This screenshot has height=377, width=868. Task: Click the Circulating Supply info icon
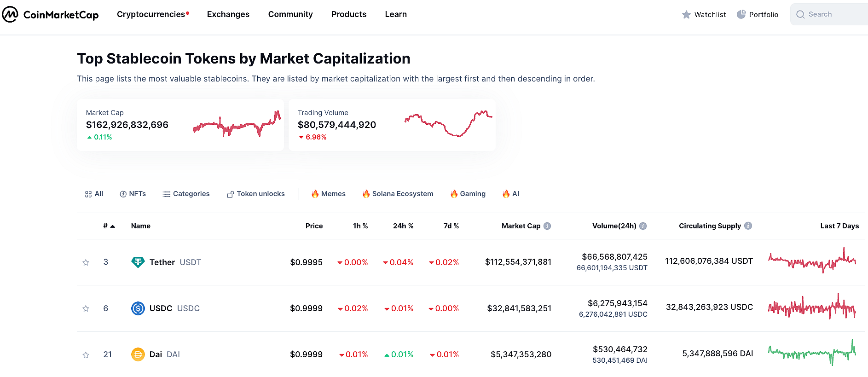(748, 226)
